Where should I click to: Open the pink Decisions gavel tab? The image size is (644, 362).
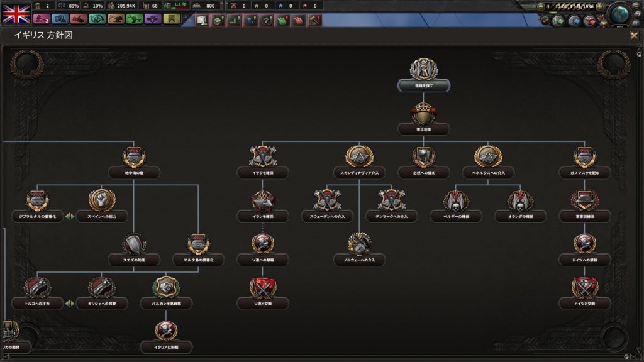coord(41,19)
